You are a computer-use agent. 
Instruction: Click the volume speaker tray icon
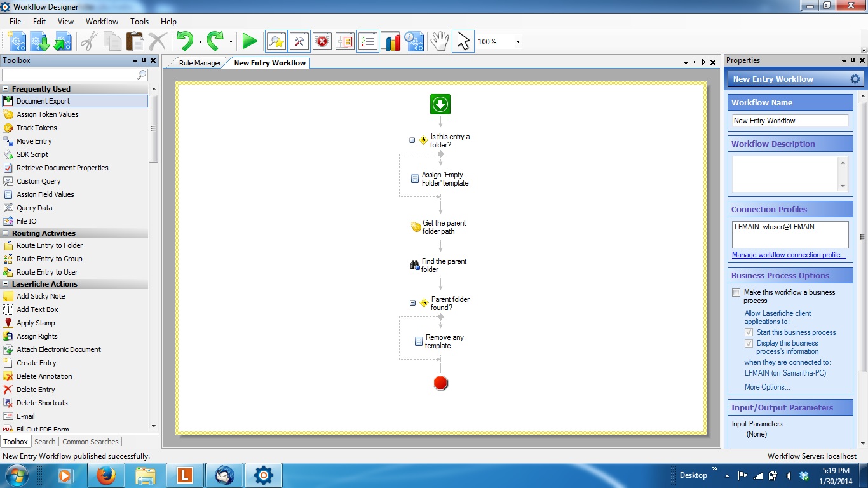click(788, 475)
